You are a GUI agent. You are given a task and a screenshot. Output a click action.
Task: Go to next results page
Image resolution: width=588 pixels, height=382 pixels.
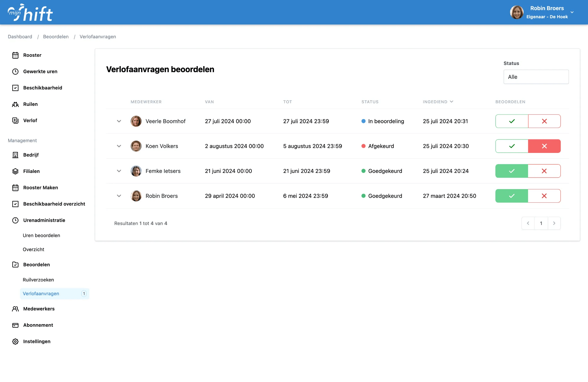[554, 223]
